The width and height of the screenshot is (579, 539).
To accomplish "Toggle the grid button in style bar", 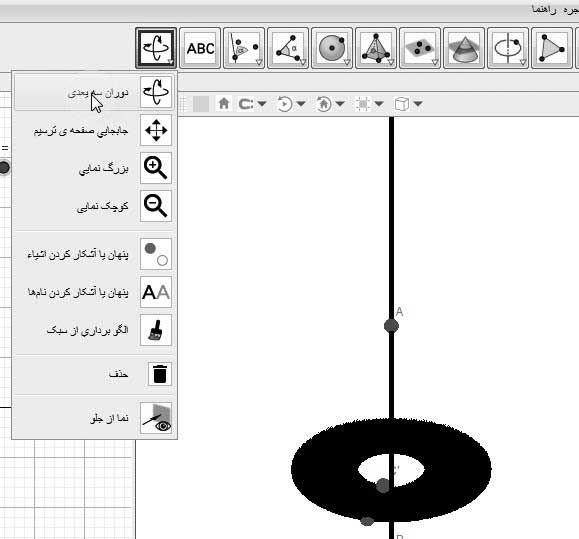I will pos(201,104).
